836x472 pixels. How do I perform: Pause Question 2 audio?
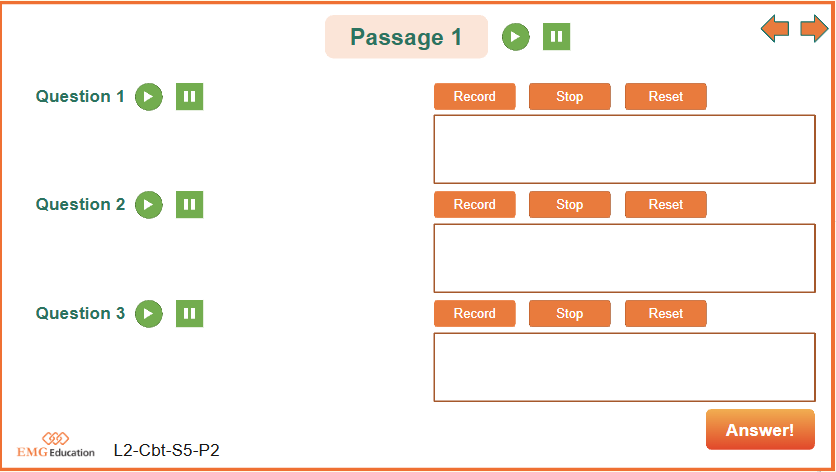(x=190, y=205)
